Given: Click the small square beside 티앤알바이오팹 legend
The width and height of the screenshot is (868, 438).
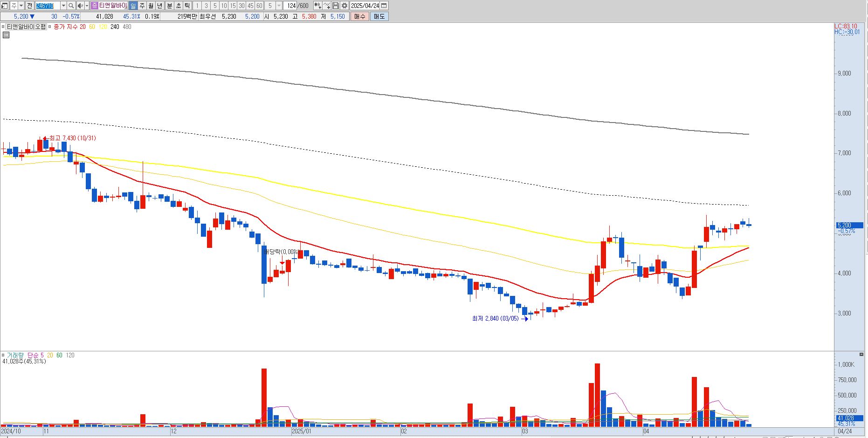Looking at the screenshot, I should (x=3, y=27).
